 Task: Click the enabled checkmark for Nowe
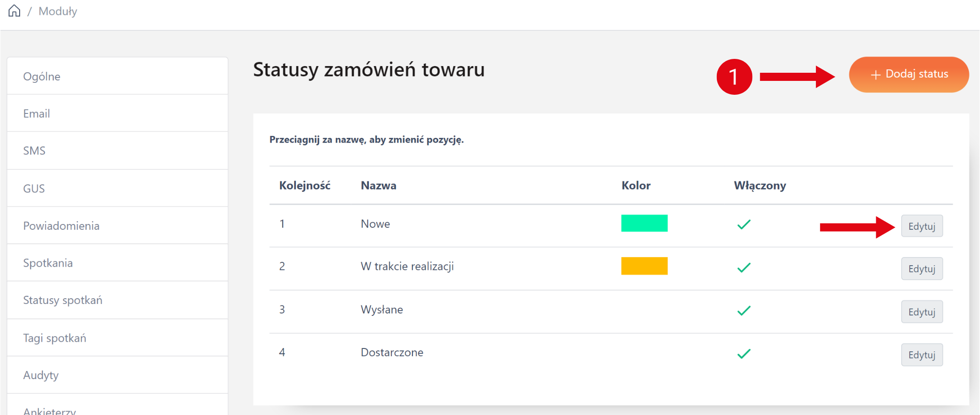(x=744, y=224)
